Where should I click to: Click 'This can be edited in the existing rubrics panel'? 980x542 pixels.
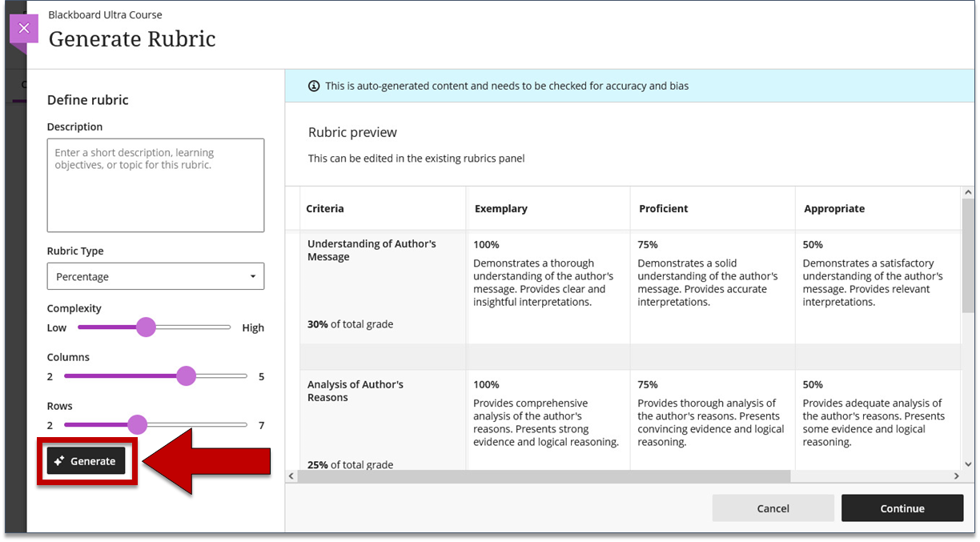point(416,159)
